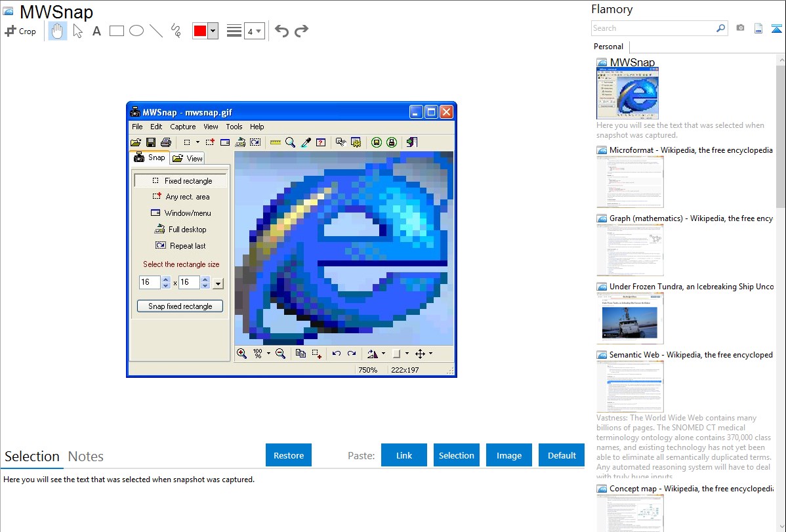Select the freehand scribble tool
The height and width of the screenshot is (532, 786).
(x=176, y=31)
